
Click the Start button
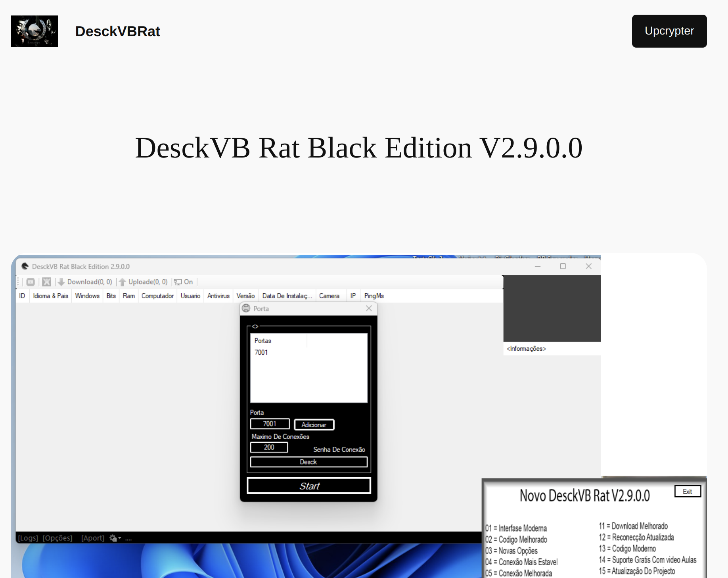(x=309, y=486)
